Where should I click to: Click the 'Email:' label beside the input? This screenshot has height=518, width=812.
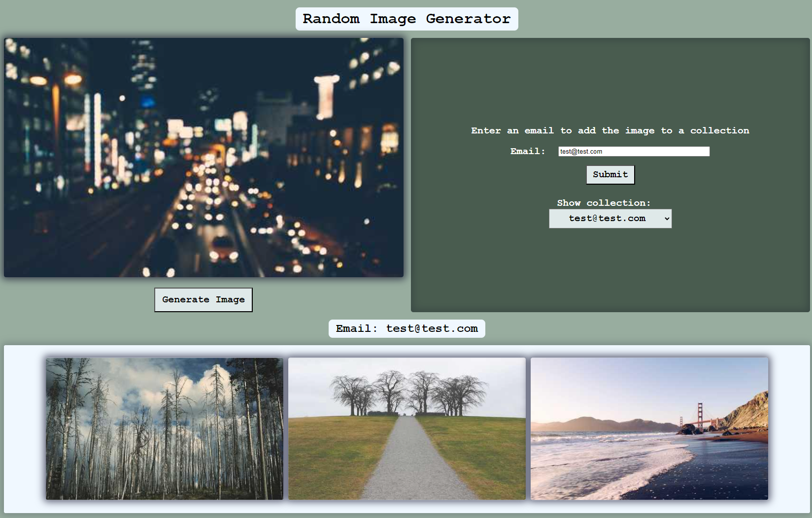click(x=528, y=151)
